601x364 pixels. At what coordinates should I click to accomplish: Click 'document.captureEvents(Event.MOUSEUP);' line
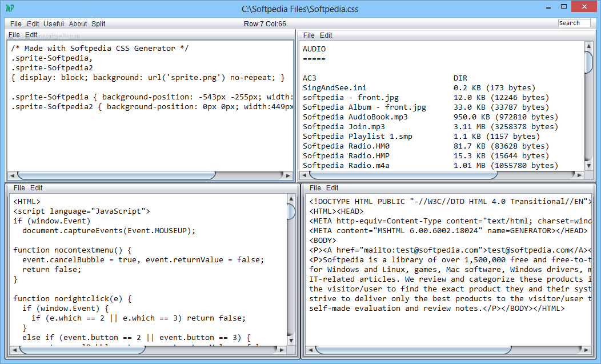[109, 231]
